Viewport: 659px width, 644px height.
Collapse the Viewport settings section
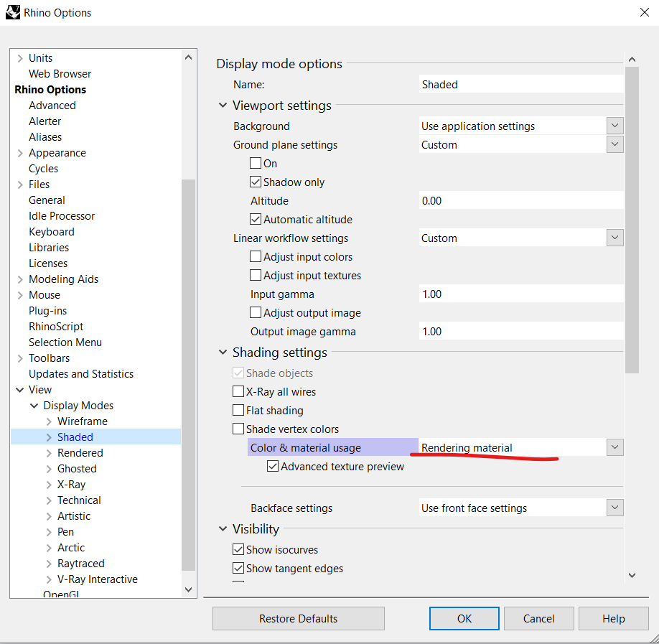[223, 105]
